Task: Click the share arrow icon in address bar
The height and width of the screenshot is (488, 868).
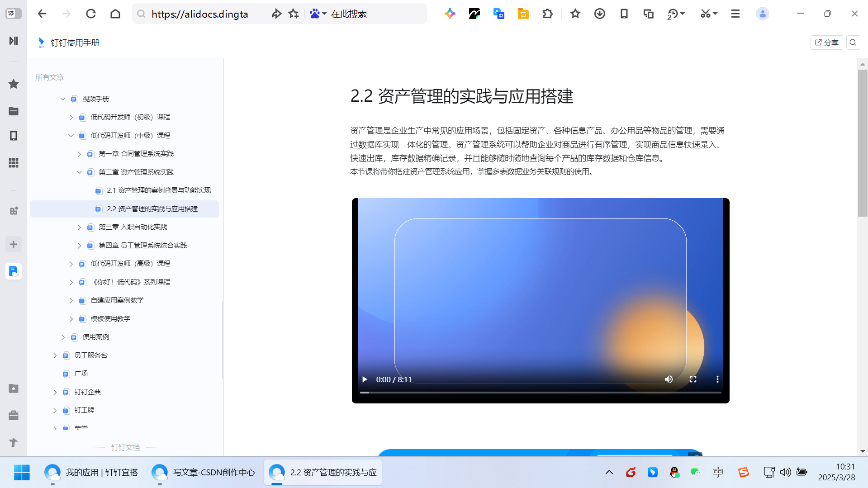Action: point(276,14)
